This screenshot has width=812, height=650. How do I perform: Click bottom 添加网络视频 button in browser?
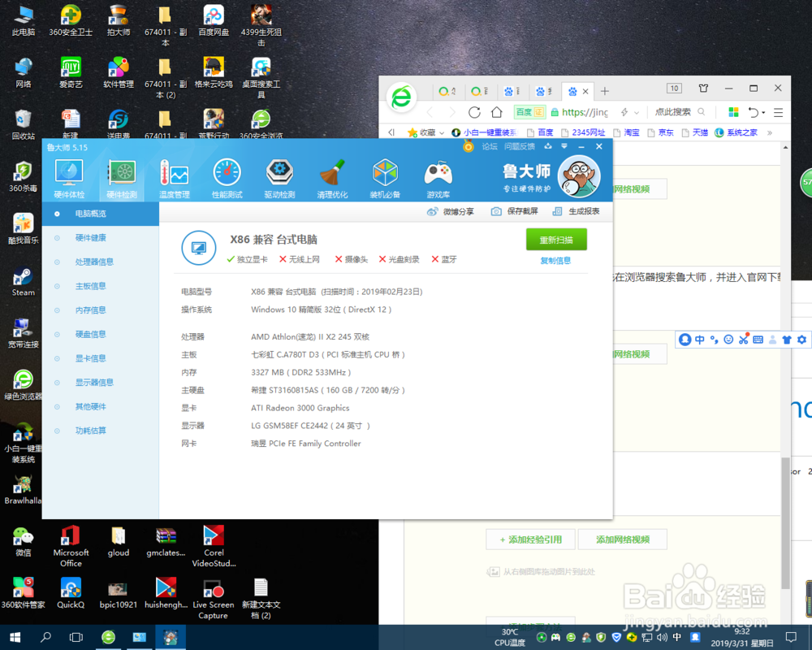(623, 539)
